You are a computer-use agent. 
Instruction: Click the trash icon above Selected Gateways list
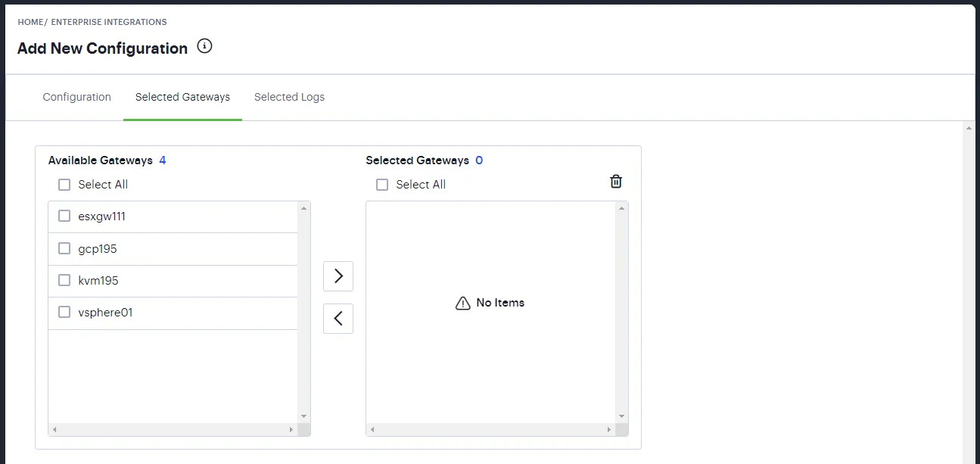[616, 181]
